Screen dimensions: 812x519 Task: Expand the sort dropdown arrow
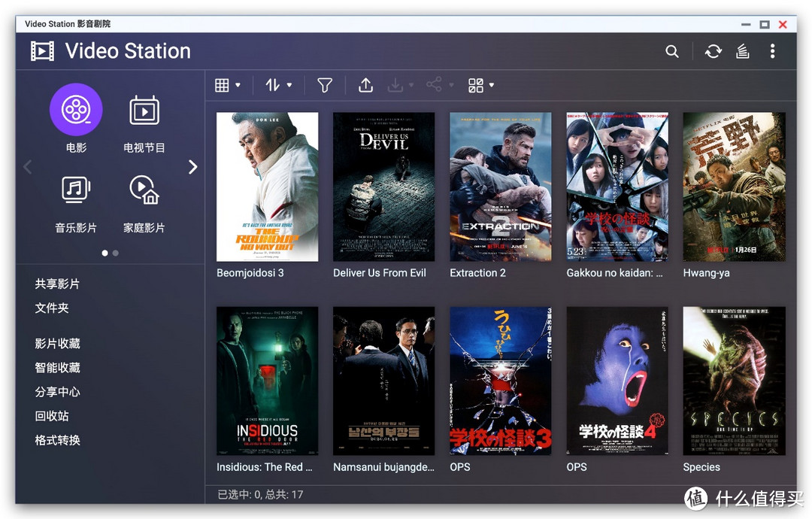pyautogui.click(x=289, y=85)
